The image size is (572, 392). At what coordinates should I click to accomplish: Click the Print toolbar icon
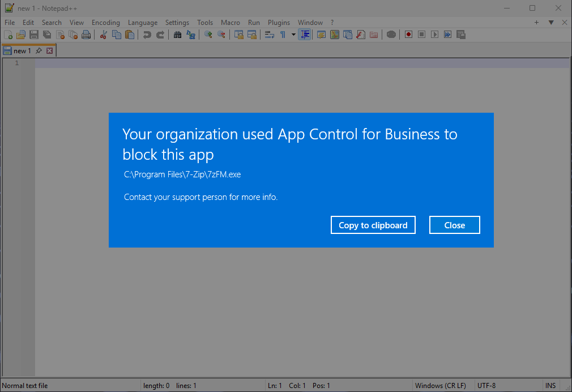click(x=86, y=35)
